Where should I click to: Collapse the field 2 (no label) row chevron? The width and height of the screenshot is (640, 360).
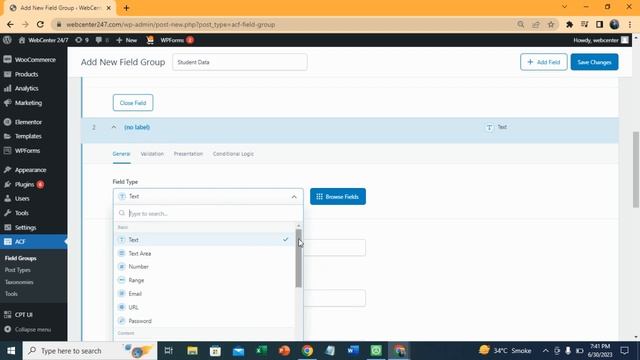click(114, 127)
